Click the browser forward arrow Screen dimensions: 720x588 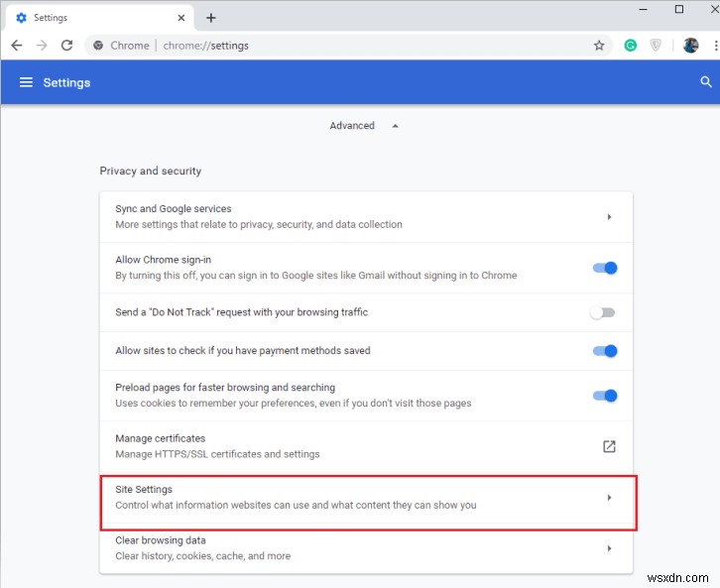(x=42, y=46)
